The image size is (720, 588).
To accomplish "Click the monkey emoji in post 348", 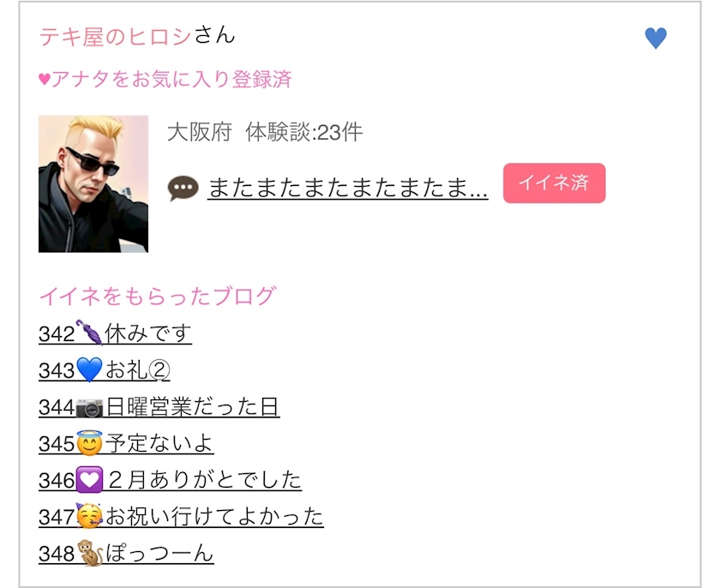I will tap(89, 553).
